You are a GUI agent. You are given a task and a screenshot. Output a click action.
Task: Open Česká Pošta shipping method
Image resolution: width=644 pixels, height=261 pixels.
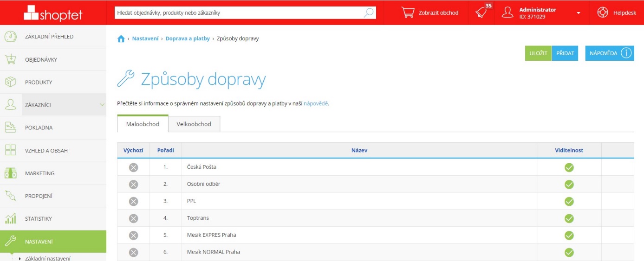click(201, 167)
